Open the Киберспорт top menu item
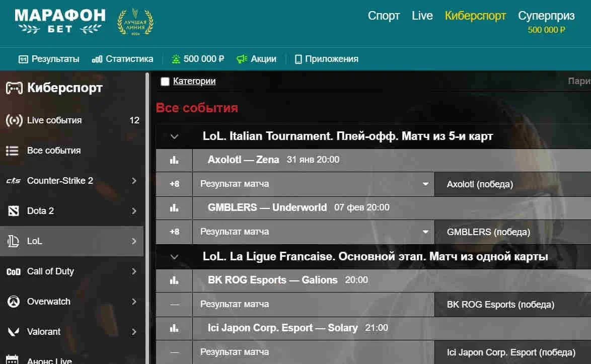 475,16
